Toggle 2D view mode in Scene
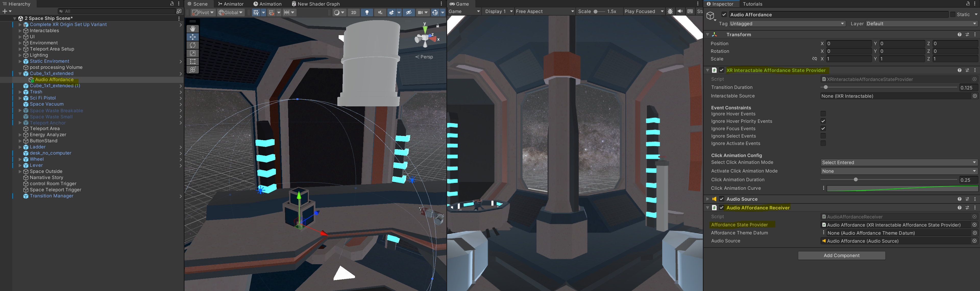The height and width of the screenshot is (291, 980). (353, 12)
